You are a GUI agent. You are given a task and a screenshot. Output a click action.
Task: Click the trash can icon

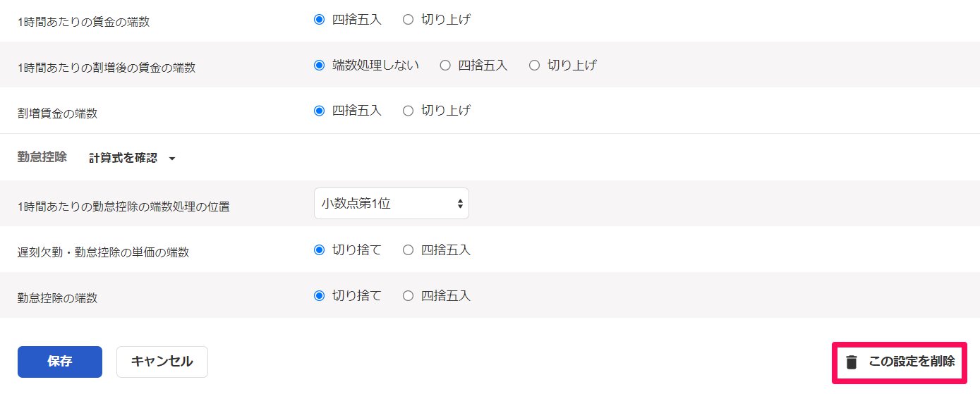tap(852, 362)
